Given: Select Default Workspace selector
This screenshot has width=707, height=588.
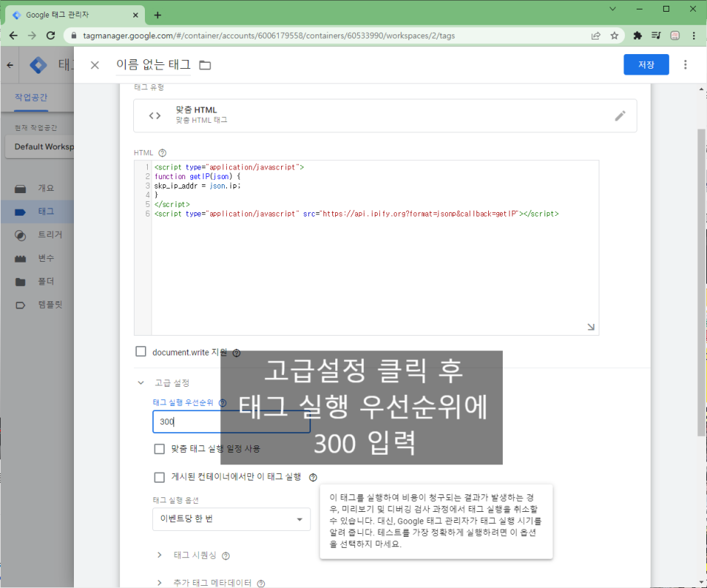Looking at the screenshot, I should point(40,146).
